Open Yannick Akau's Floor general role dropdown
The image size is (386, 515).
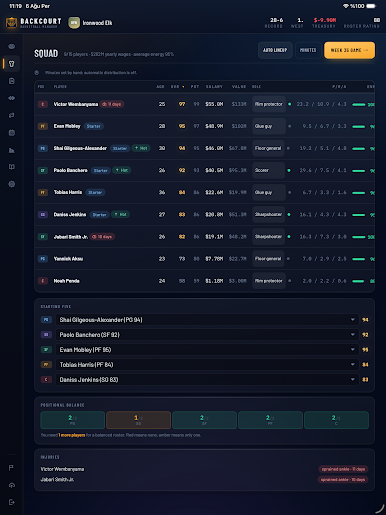268,259
